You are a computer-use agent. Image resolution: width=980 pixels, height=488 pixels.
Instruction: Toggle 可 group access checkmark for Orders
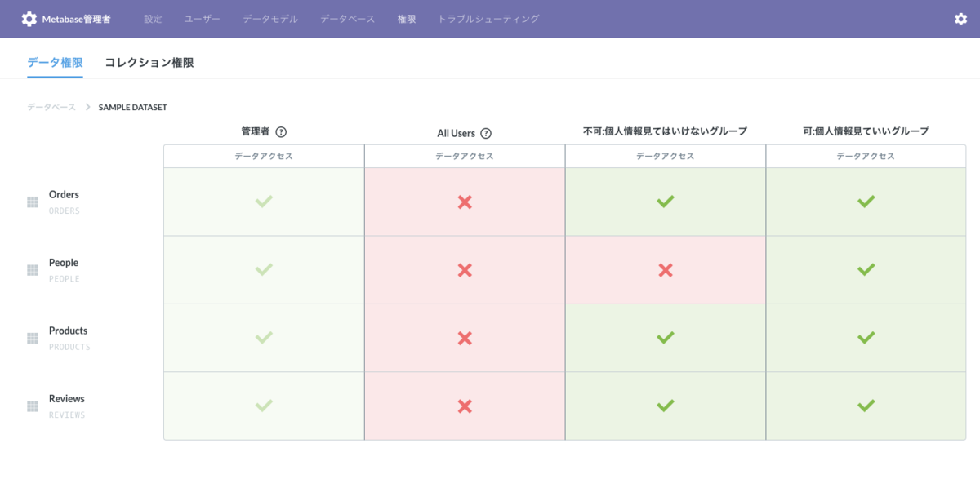coord(866,202)
